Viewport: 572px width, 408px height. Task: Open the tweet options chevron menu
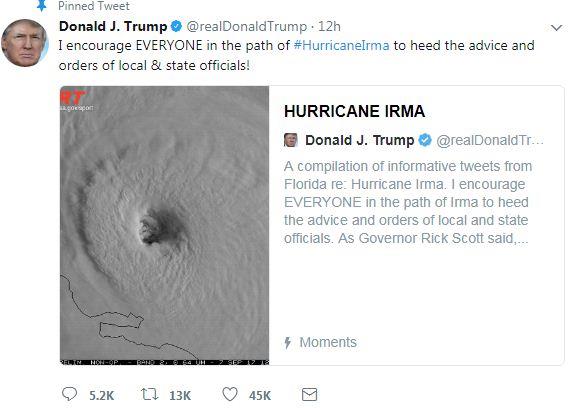(x=556, y=28)
